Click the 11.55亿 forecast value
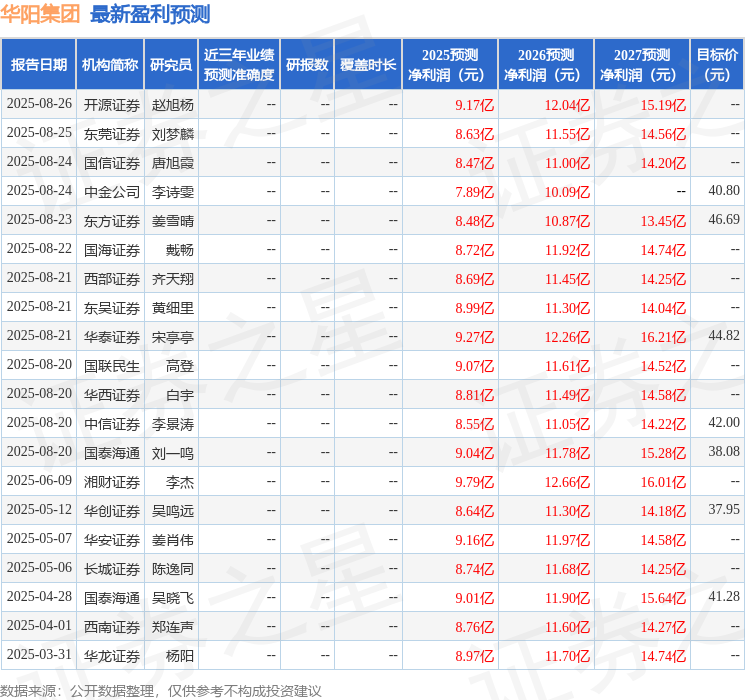745x700 pixels. tap(567, 134)
